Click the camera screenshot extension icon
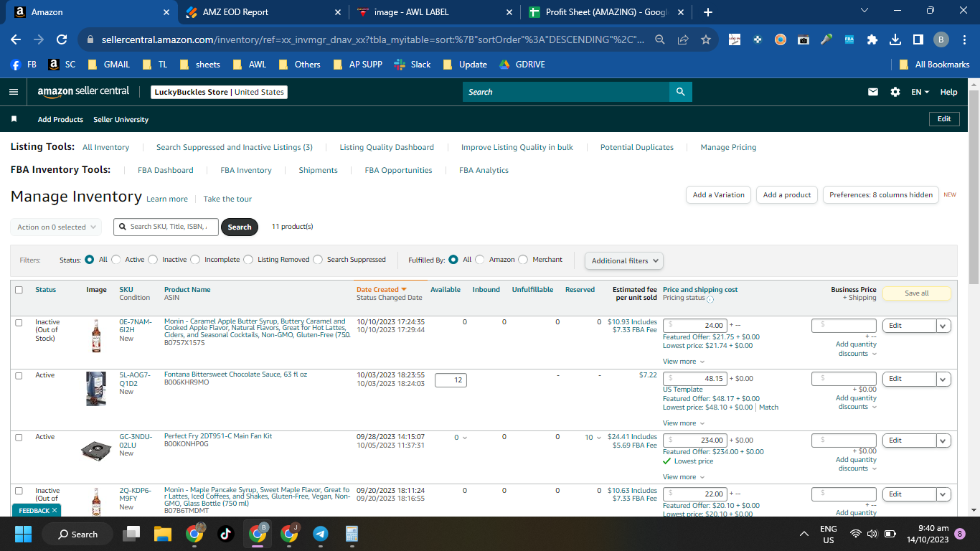 pyautogui.click(x=804, y=40)
